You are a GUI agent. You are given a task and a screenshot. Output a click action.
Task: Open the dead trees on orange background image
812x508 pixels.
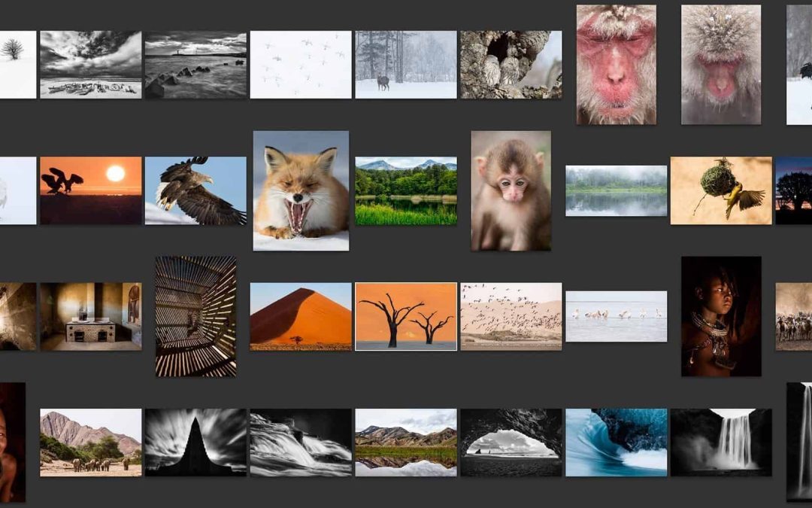(x=405, y=316)
